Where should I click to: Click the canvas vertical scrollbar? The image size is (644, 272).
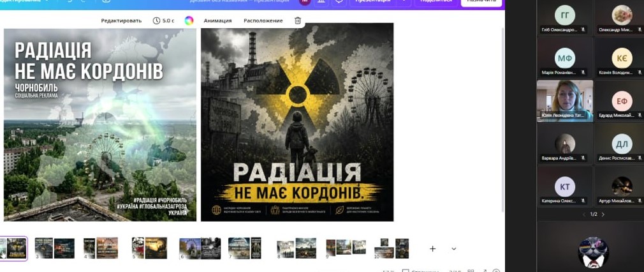coord(503,119)
